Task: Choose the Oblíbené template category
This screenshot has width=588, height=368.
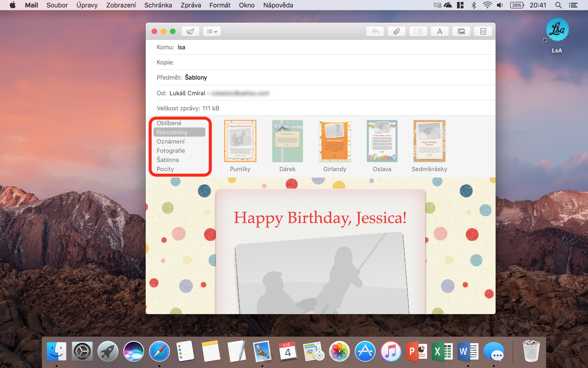Action: click(x=169, y=123)
